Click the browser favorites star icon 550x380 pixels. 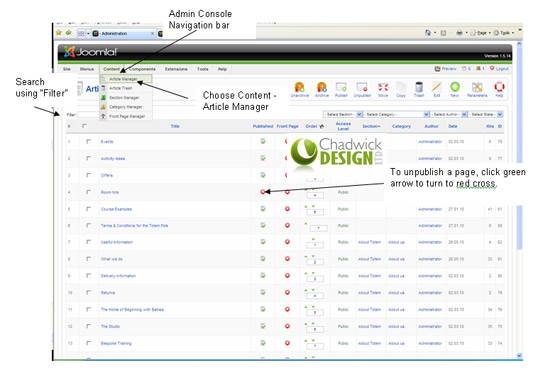[59, 33]
